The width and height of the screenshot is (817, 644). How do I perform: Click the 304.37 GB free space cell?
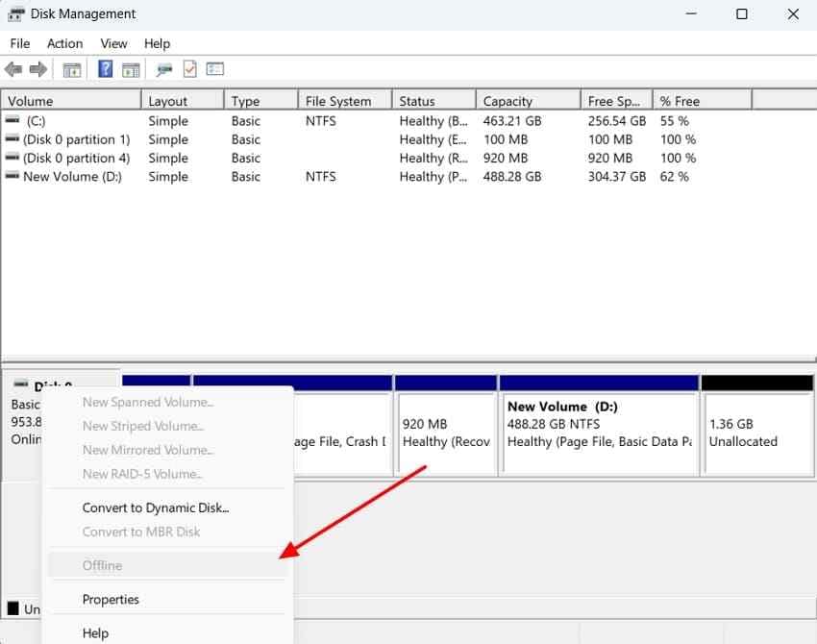pyautogui.click(x=617, y=177)
